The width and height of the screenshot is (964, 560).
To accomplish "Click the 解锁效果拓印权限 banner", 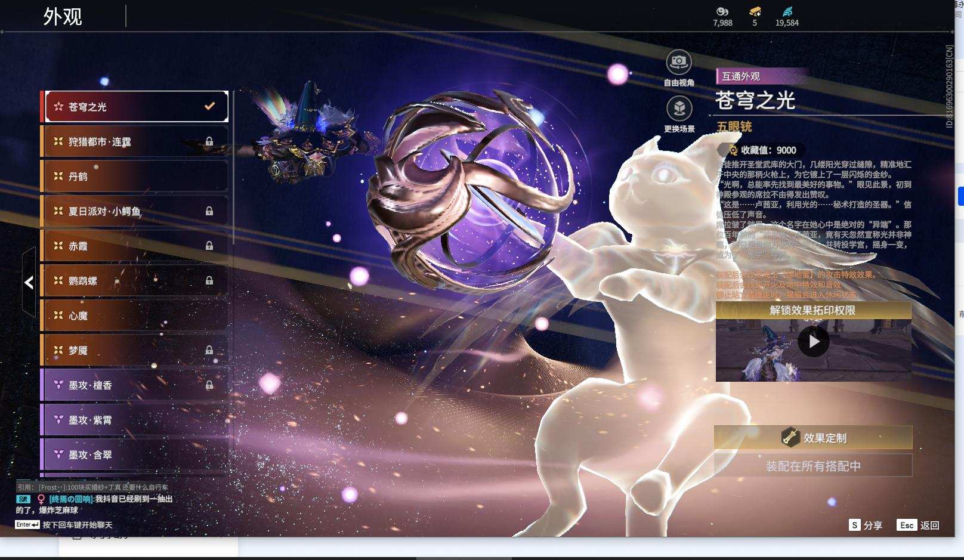I will click(x=813, y=310).
